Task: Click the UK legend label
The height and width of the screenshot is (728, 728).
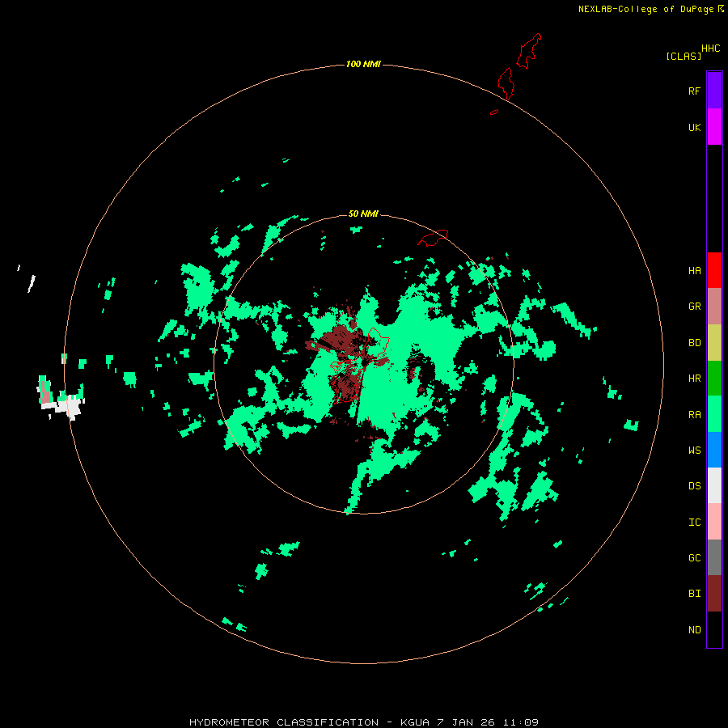Action: tap(694, 128)
